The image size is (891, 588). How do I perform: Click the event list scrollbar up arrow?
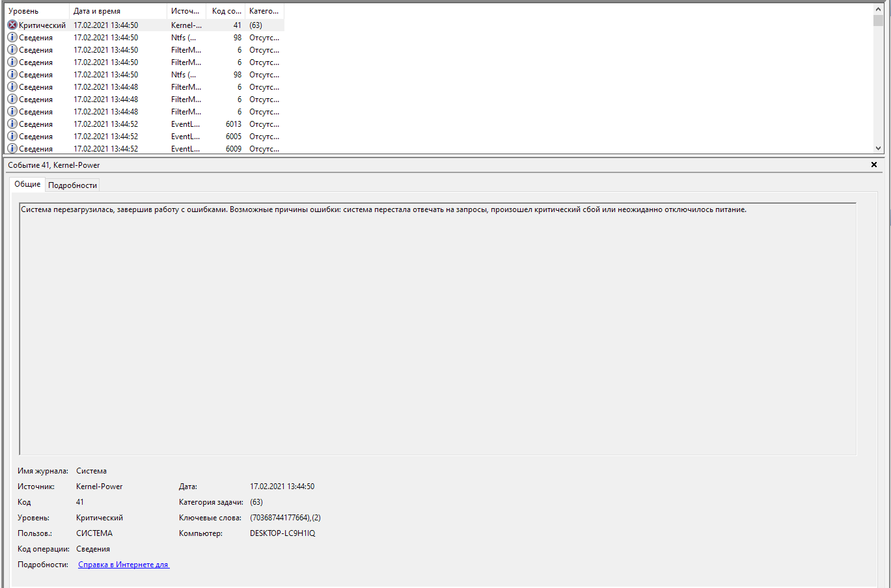coord(878,9)
